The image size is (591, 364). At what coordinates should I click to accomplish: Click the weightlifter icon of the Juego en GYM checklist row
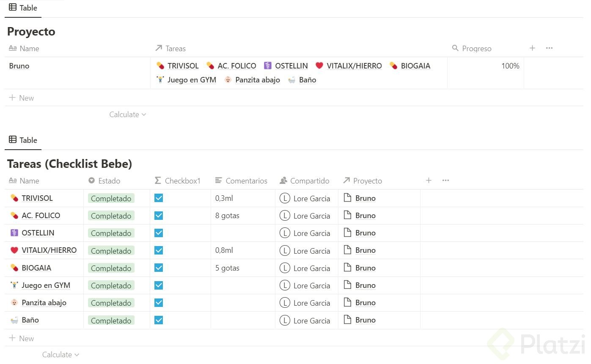click(x=14, y=285)
